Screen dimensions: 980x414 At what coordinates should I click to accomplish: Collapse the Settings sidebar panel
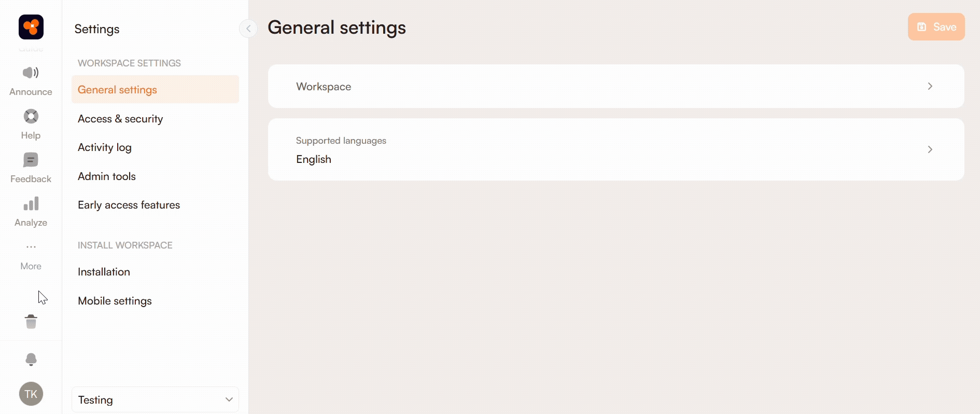[x=248, y=29]
